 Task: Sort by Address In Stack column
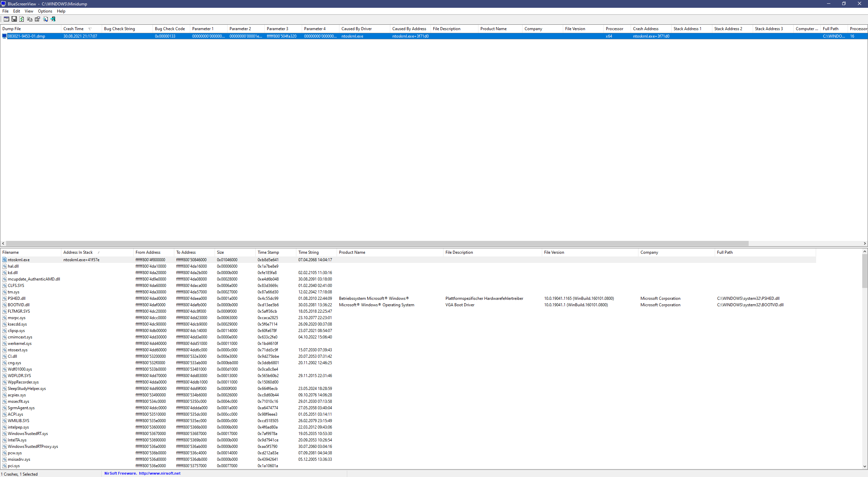(78, 252)
